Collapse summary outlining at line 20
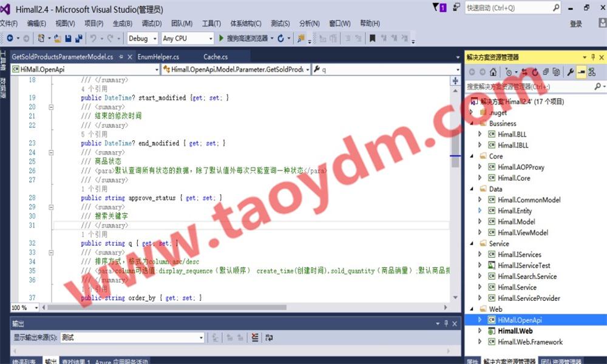Image resolution: width=607 pixels, height=364 pixels. pyautogui.click(x=51, y=107)
